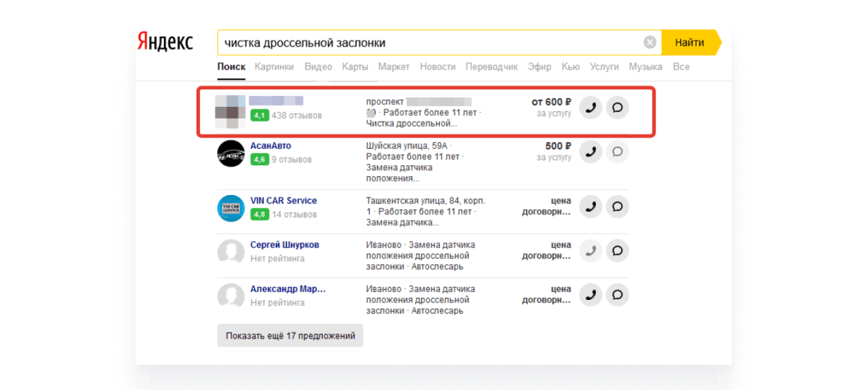Screen dimensions: 868x390
Task: Open the Яндекс logo homepage
Action: (x=165, y=42)
